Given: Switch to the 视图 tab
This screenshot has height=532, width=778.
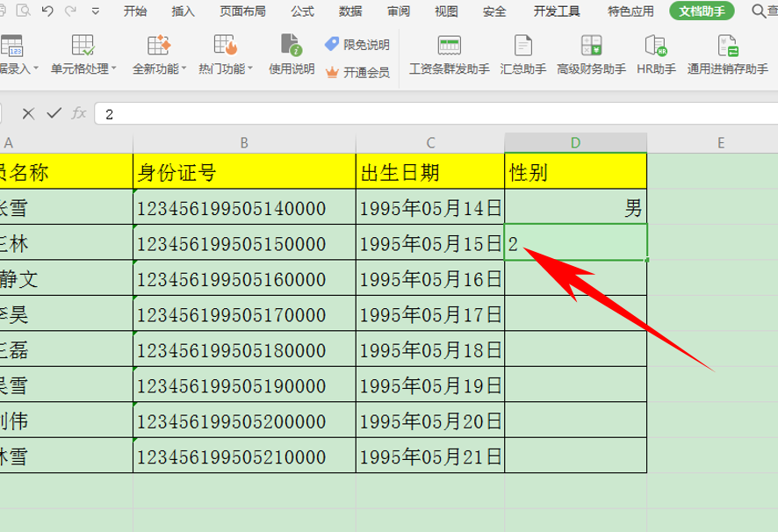Looking at the screenshot, I should click(x=446, y=11).
